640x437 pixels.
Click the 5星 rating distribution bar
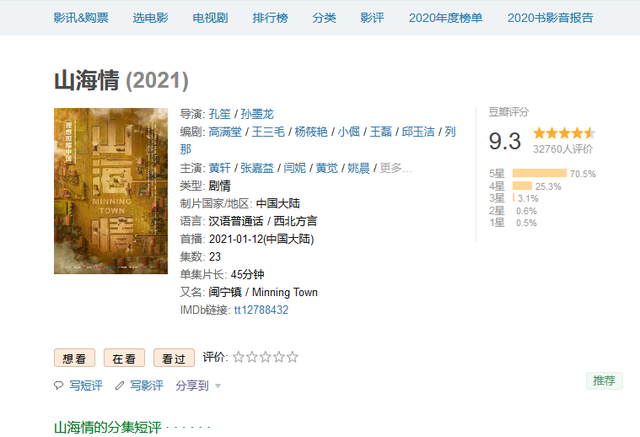coord(539,173)
